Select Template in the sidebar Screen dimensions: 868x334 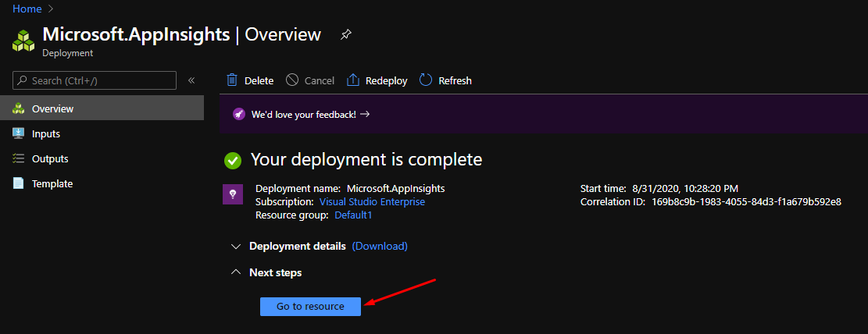(x=52, y=183)
